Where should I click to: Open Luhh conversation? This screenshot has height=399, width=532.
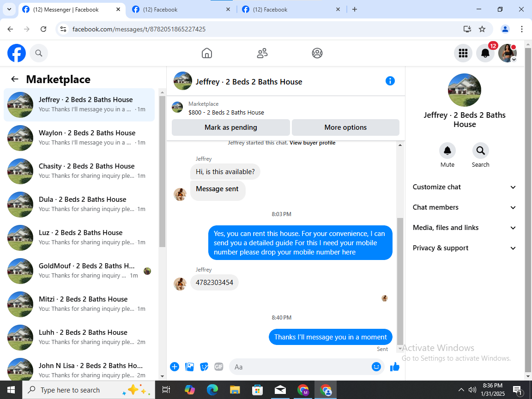coord(79,337)
